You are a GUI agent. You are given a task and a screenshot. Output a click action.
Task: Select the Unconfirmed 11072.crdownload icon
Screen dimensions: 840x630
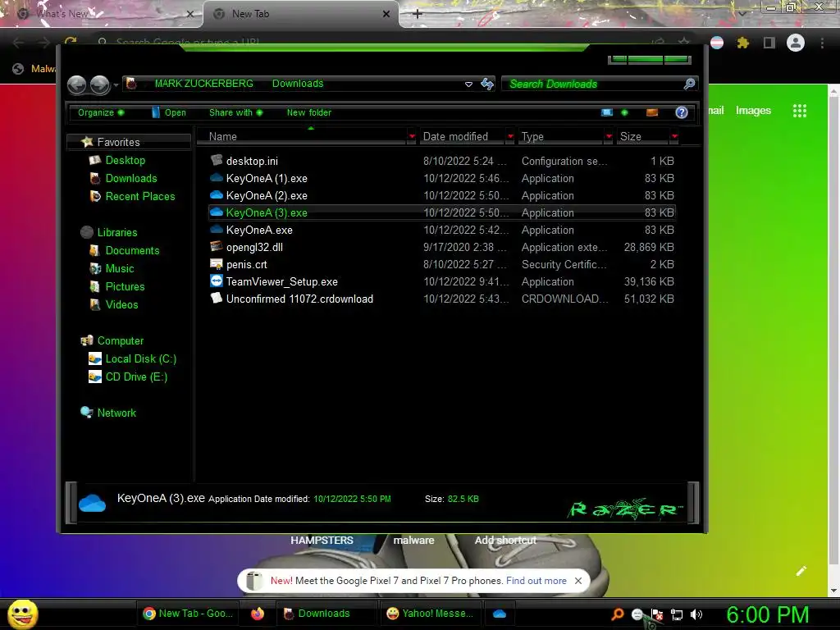coord(217,299)
